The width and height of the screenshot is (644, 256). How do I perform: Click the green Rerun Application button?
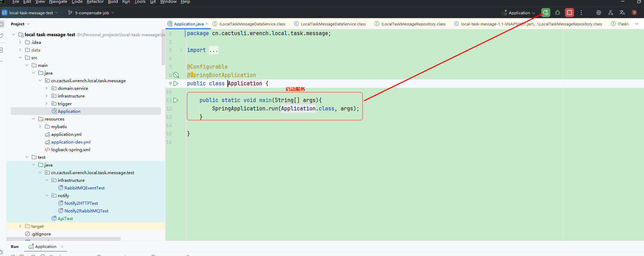pos(546,13)
